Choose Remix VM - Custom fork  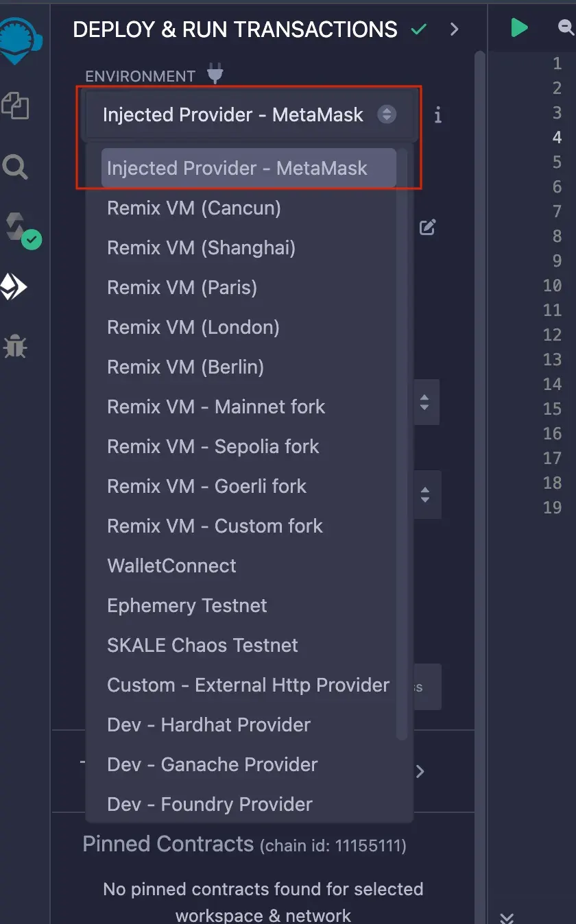point(249,526)
